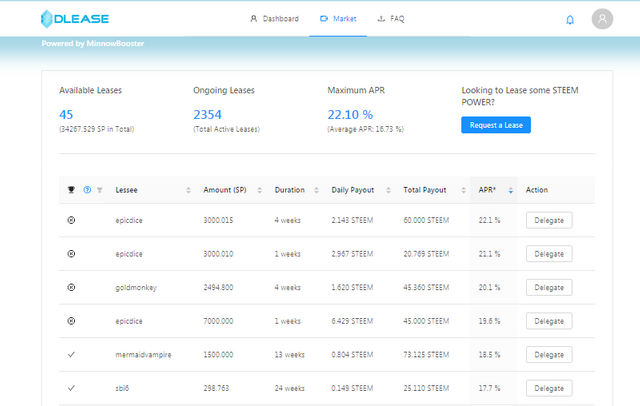Sort by Total Payout column

(x=463, y=190)
